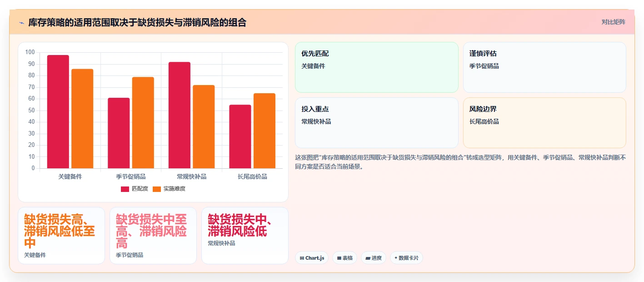
Task: Click the 常规快补品 x-axis label
Action: click(x=191, y=176)
